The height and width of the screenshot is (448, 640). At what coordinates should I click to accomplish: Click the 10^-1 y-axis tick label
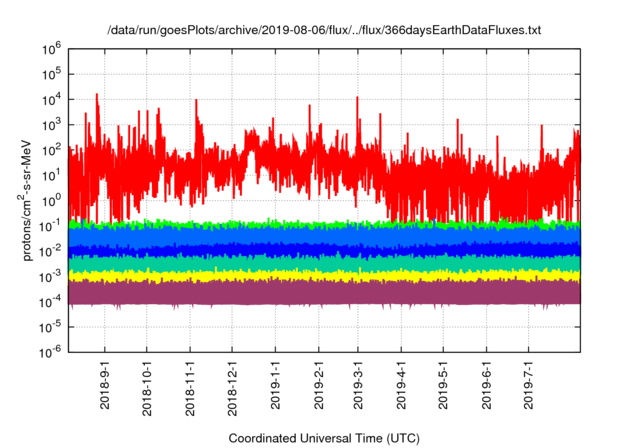(51, 226)
